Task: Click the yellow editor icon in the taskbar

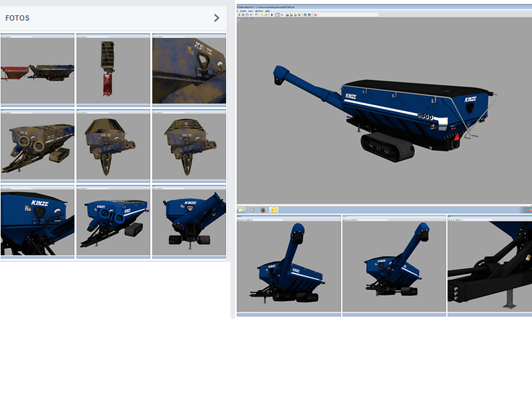Action: tap(274, 210)
